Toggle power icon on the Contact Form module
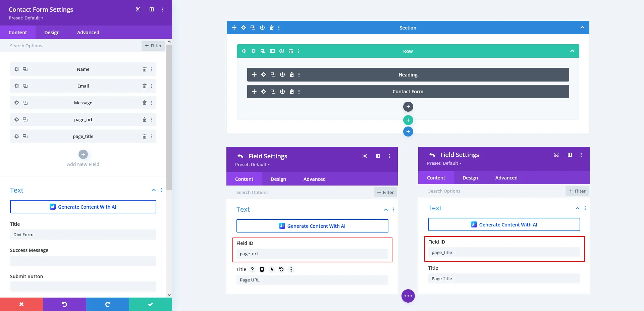The image size is (644, 311). [x=282, y=92]
